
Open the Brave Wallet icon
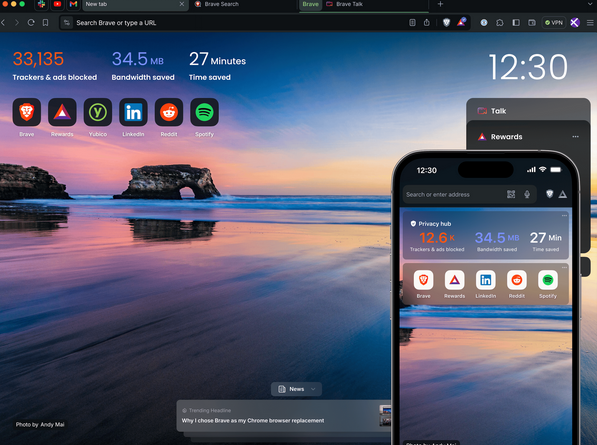tap(532, 23)
